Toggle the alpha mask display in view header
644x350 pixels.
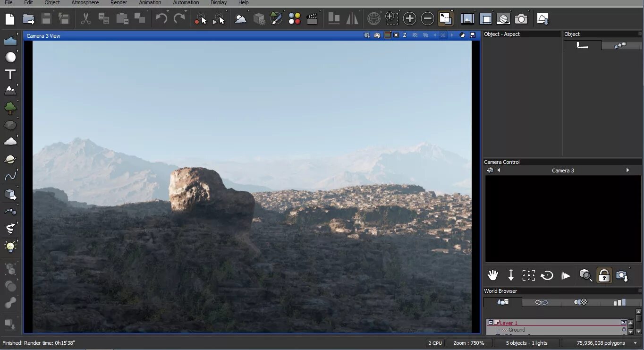(x=396, y=35)
